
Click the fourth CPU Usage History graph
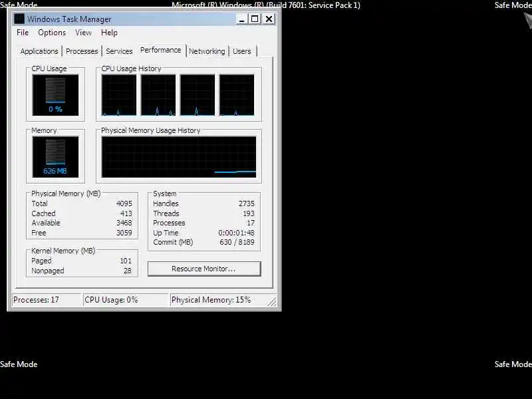pyautogui.click(x=237, y=95)
